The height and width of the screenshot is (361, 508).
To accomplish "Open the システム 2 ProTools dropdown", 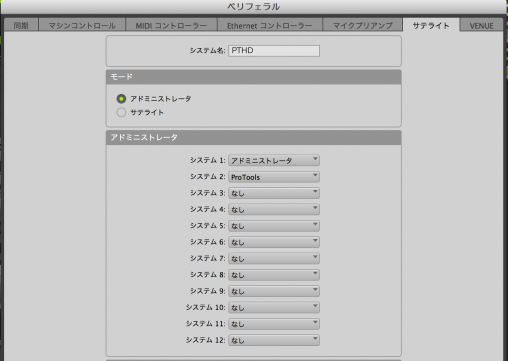I will [274, 177].
